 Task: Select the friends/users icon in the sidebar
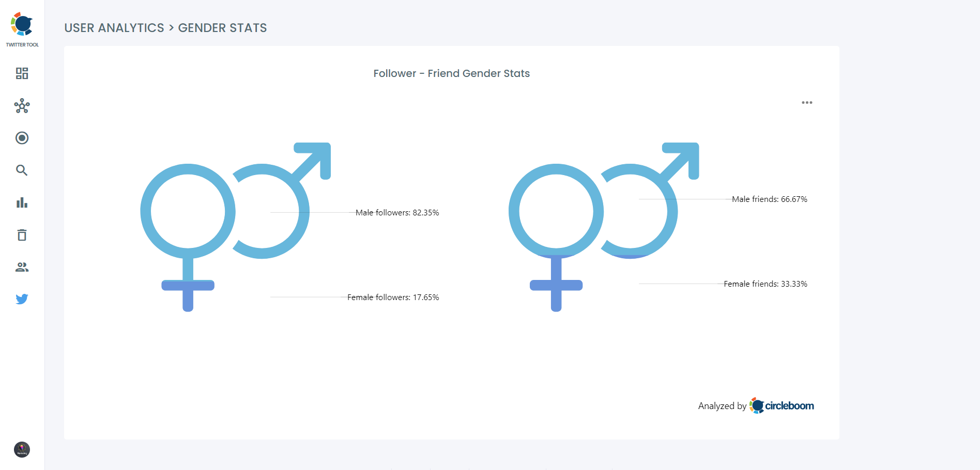click(22, 267)
